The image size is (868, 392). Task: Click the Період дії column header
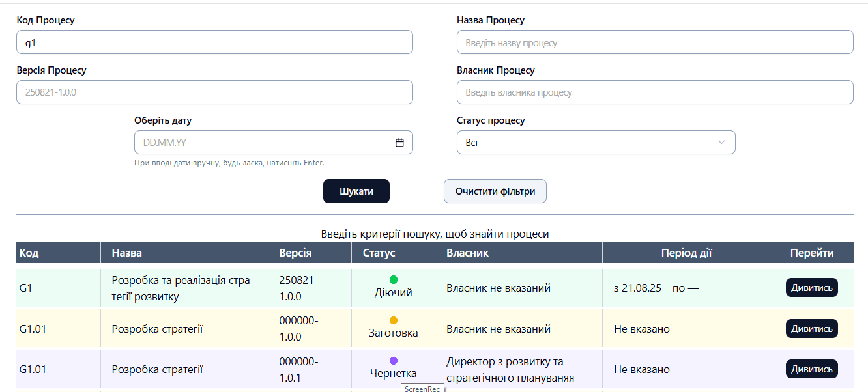click(686, 253)
